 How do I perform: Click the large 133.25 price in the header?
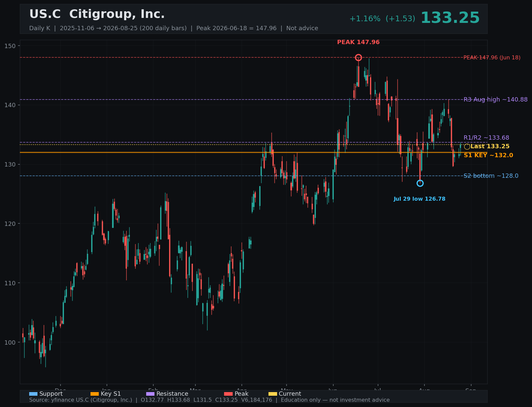pyautogui.click(x=450, y=18)
